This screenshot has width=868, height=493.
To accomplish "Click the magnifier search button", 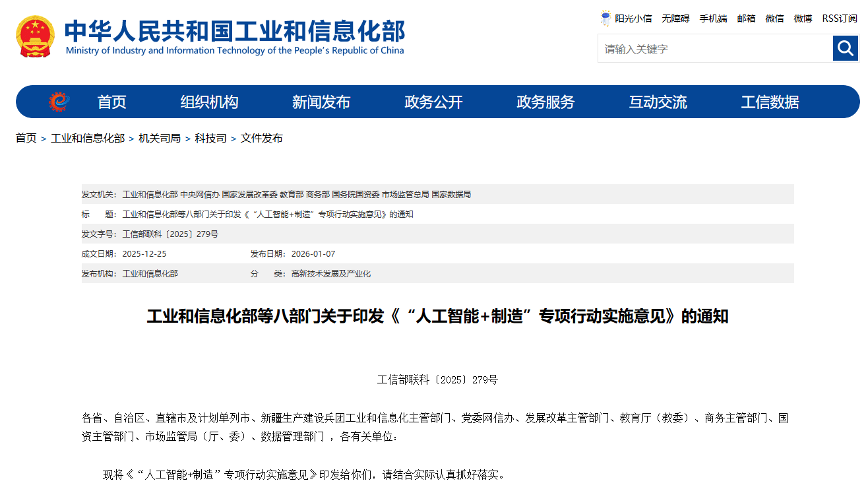I will (x=845, y=48).
